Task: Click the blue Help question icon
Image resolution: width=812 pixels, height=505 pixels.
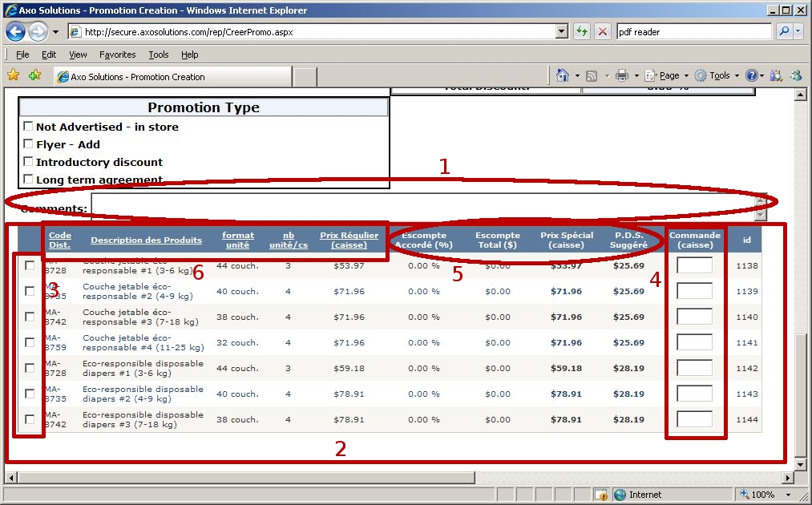Action: point(751,75)
